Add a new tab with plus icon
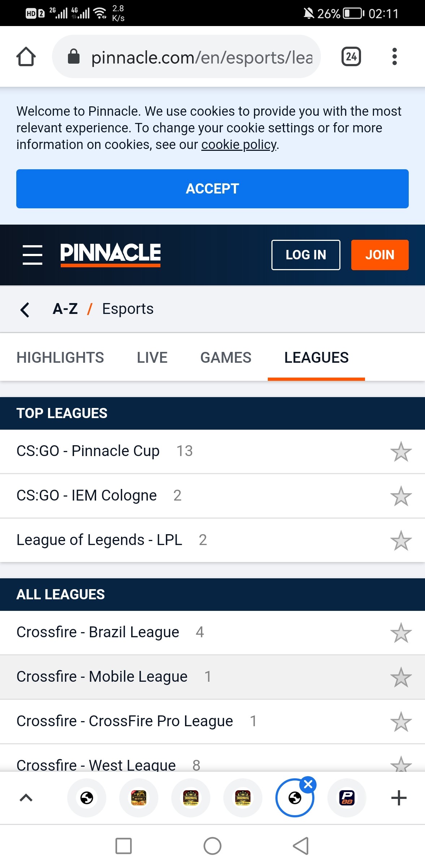Screen dimensions: 425x868 pos(399,798)
